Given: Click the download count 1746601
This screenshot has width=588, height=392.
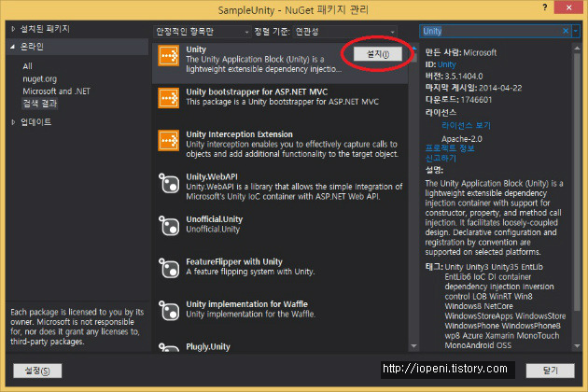Looking at the screenshot, I should point(476,100).
